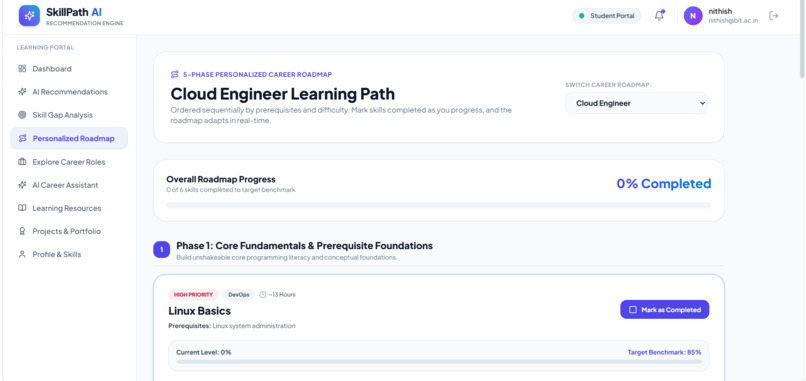The image size is (806, 381).
Task: Click the Phase 1: Core Fundamentals heading
Action: 304,246
